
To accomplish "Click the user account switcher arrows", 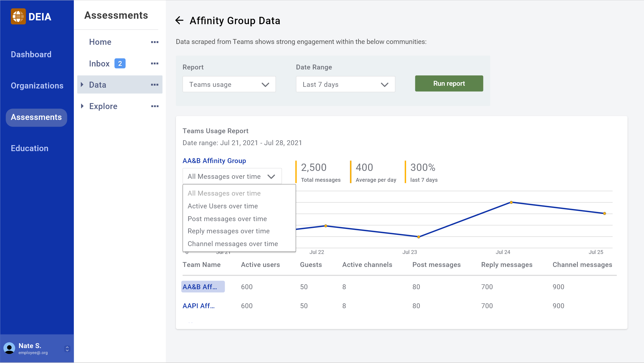I will tap(67, 349).
